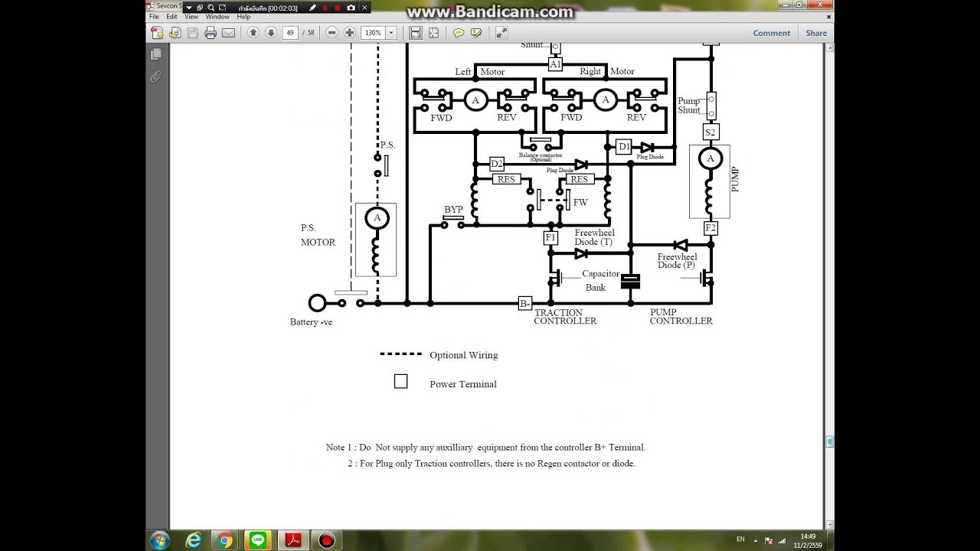Click Bandicam fullscreen rectangle icon
The image size is (980, 551).
pos(222,8)
